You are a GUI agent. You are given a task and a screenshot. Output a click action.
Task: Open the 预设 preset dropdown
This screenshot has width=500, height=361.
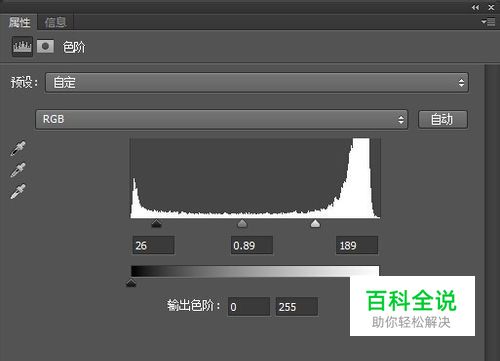[257, 82]
